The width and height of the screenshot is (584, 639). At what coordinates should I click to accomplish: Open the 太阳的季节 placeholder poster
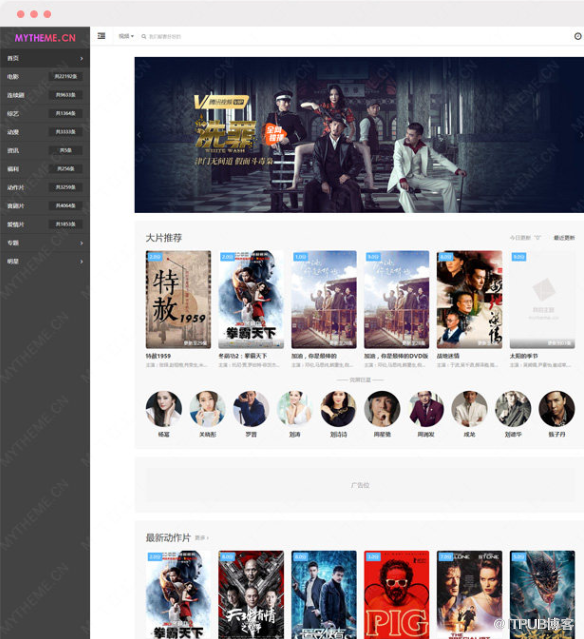[x=542, y=300]
